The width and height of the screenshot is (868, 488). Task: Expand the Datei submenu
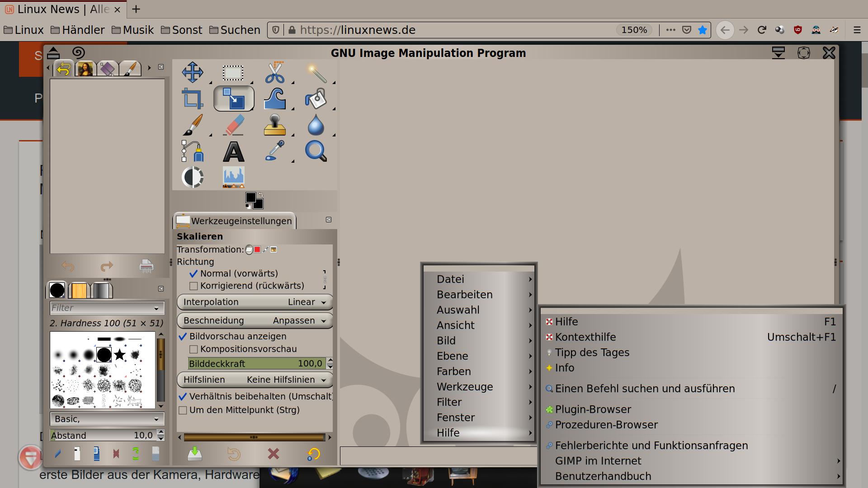479,279
